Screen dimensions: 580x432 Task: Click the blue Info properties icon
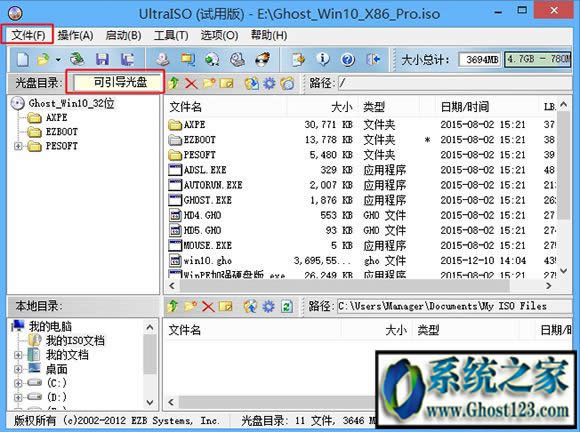323,59
